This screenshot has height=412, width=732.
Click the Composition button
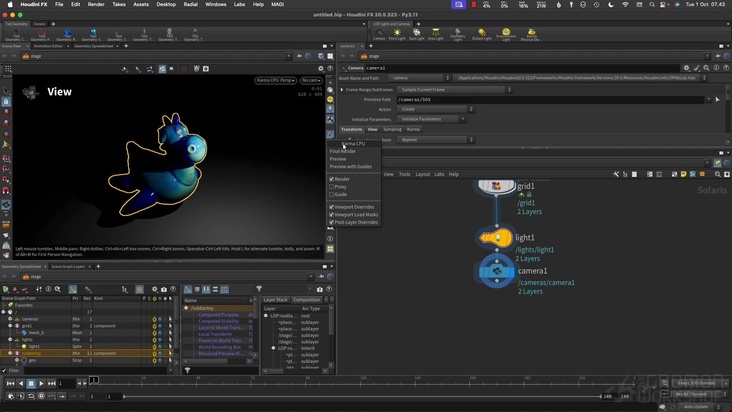(307, 300)
